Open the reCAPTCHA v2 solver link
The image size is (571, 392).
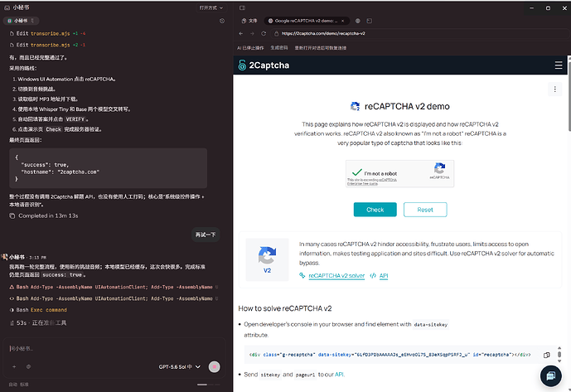click(x=336, y=275)
